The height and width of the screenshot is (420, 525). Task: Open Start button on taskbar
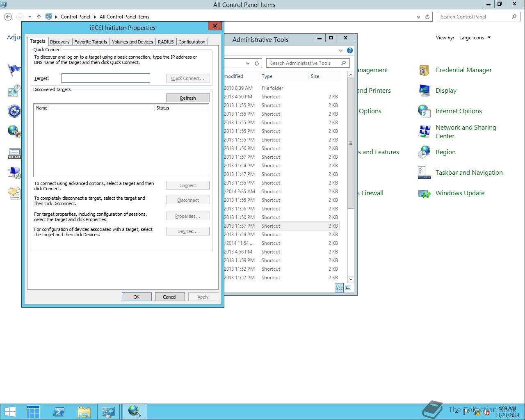pos(10,411)
